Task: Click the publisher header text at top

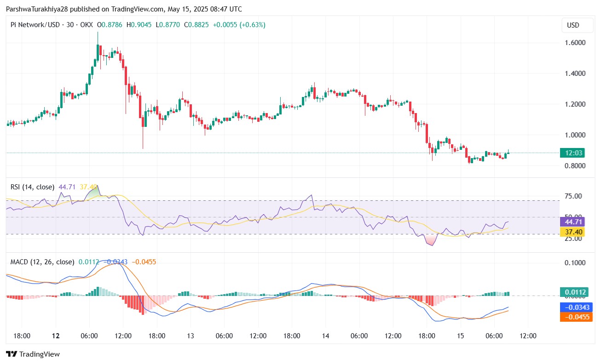Action: [x=123, y=9]
